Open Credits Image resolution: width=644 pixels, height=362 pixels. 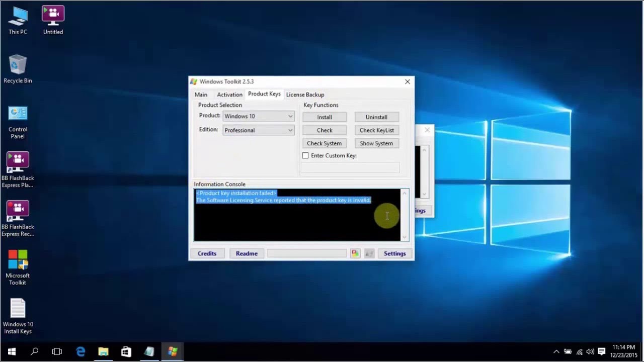pyautogui.click(x=207, y=253)
